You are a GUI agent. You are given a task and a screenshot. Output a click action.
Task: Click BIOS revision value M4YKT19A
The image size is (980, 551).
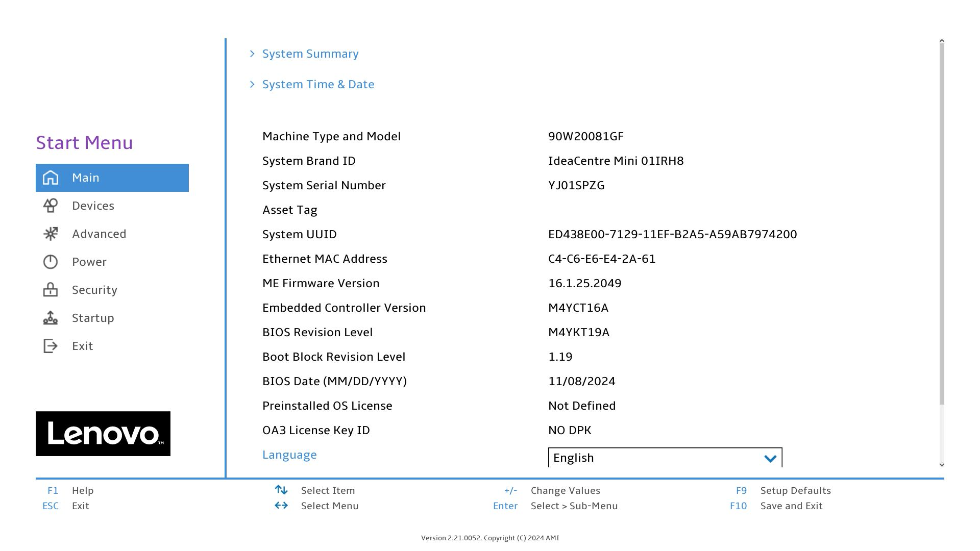579,332
